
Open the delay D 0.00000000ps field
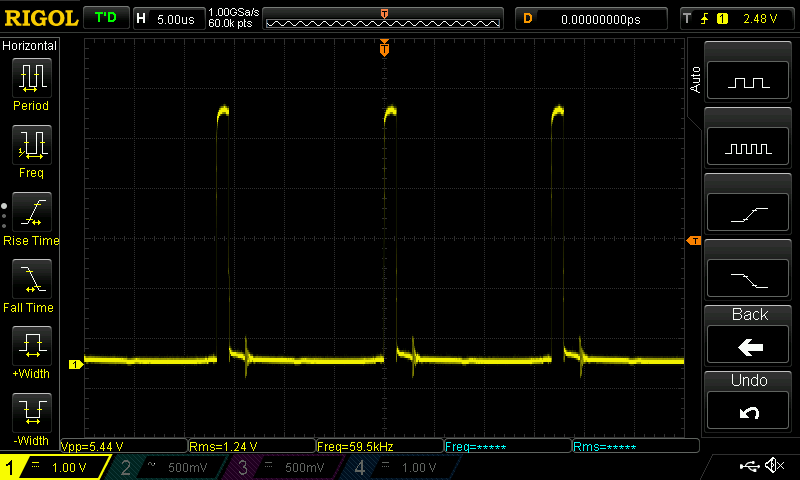[591, 19]
